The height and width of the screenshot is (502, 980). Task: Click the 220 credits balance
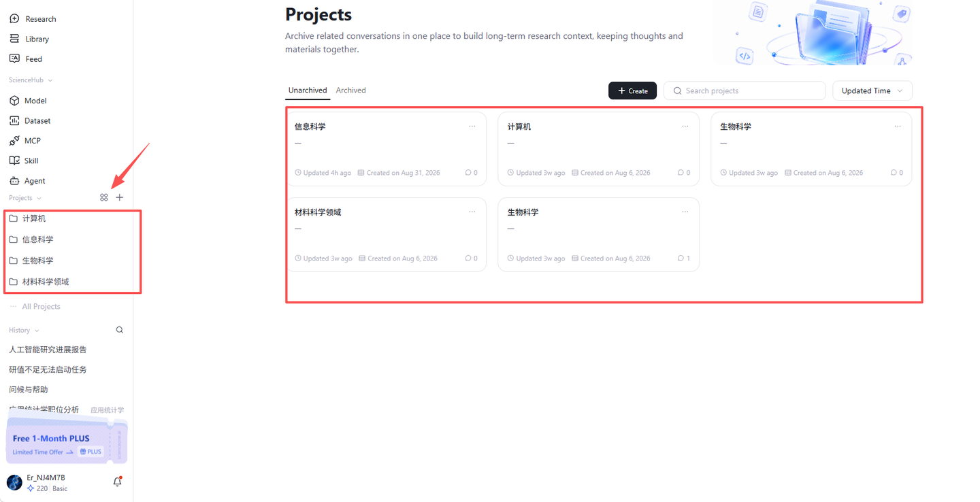[37, 488]
